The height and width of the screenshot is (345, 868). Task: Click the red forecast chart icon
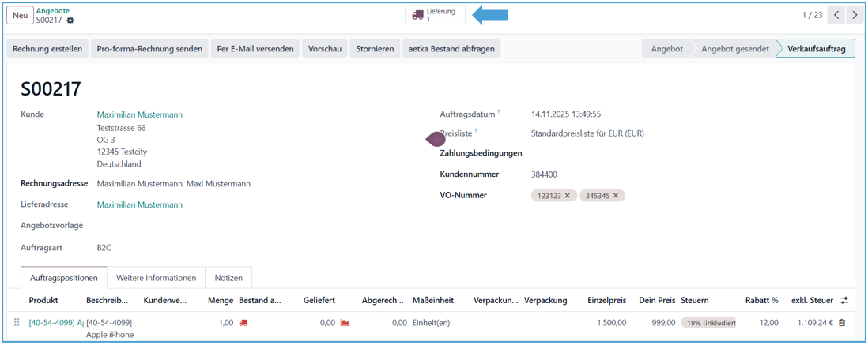(345, 323)
